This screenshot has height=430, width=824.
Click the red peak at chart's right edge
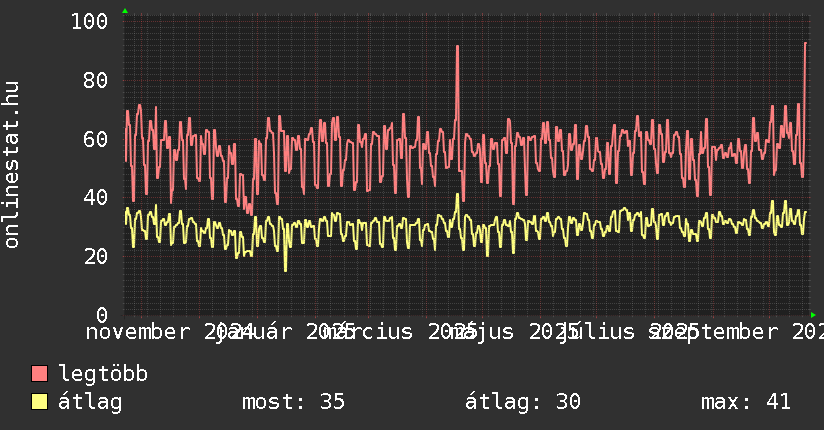[805, 44]
